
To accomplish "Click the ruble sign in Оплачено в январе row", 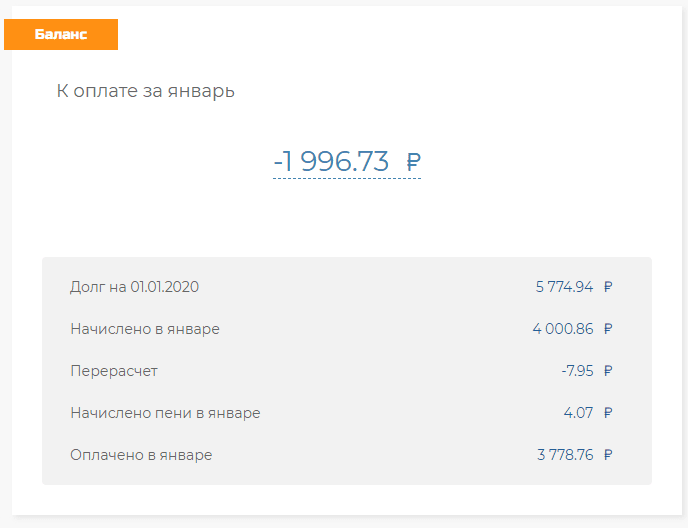I will (x=608, y=455).
